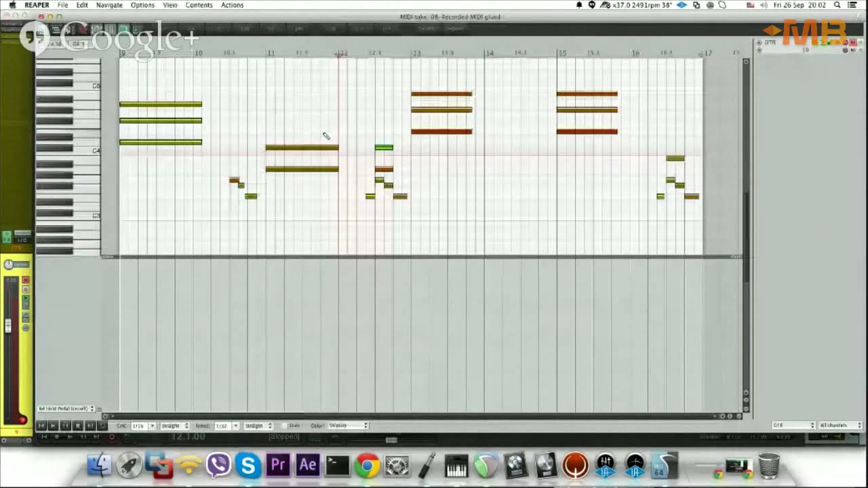Go to start in MIDI editor transport
The width and height of the screenshot is (868, 488).
coord(41,426)
